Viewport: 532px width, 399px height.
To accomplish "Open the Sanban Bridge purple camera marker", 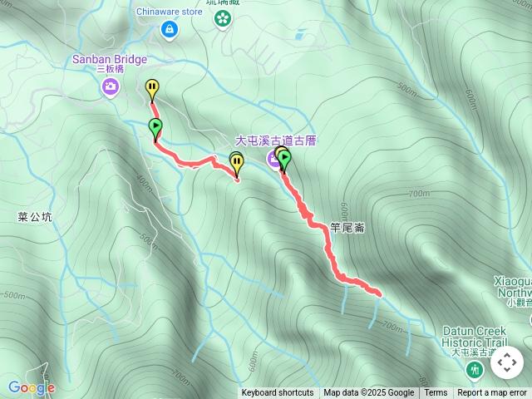I will [x=111, y=86].
